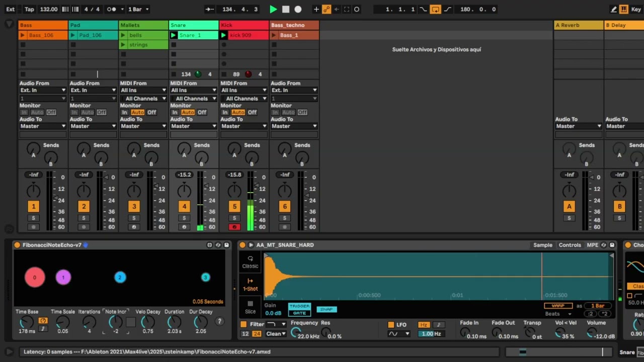Open Bass track Audio From dropdown
The height and width of the screenshot is (362, 644).
(43, 90)
